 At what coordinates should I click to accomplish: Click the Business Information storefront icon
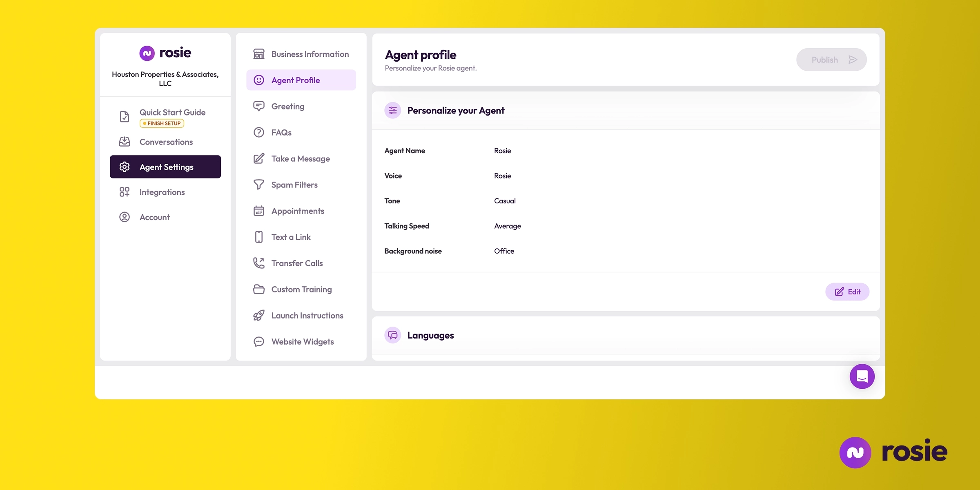coord(259,54)
